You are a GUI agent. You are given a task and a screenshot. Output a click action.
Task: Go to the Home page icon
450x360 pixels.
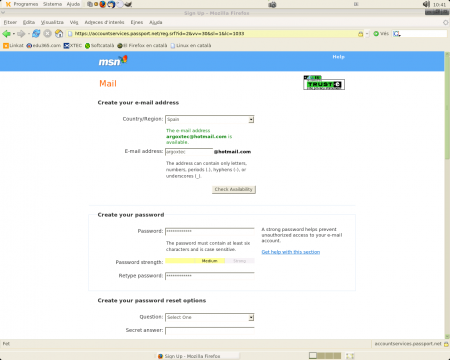point(59,33)
